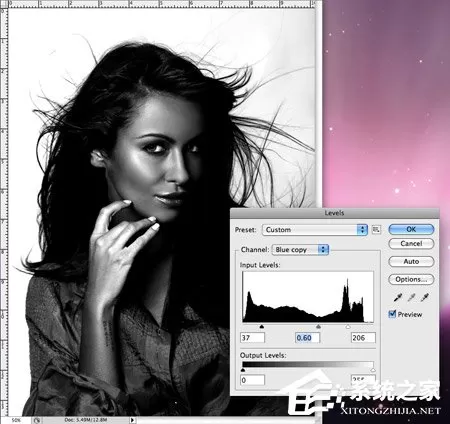Select the black point eyedropper

coord(398,297)
